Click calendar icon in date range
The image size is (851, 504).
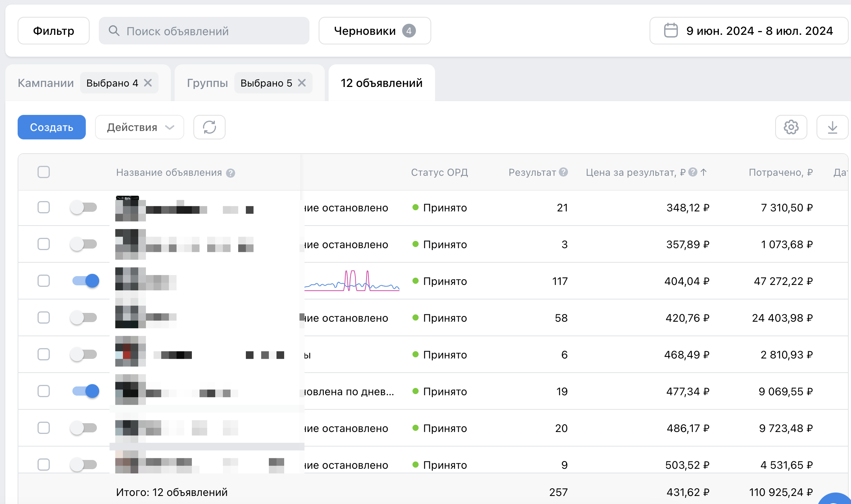pyautogui.click(x=671, y=31)
